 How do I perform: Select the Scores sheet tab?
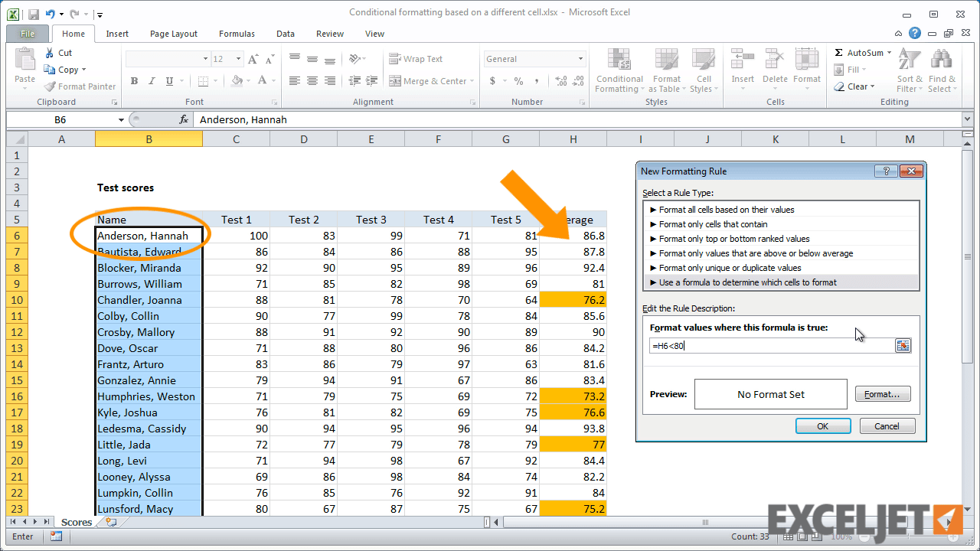[x=76, y=522]
